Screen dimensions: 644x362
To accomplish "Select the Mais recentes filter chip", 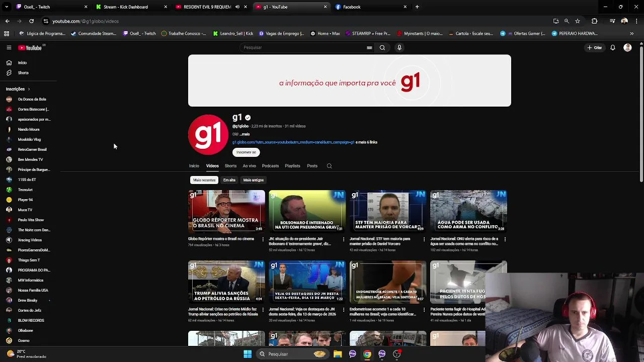I will point(204,180).
